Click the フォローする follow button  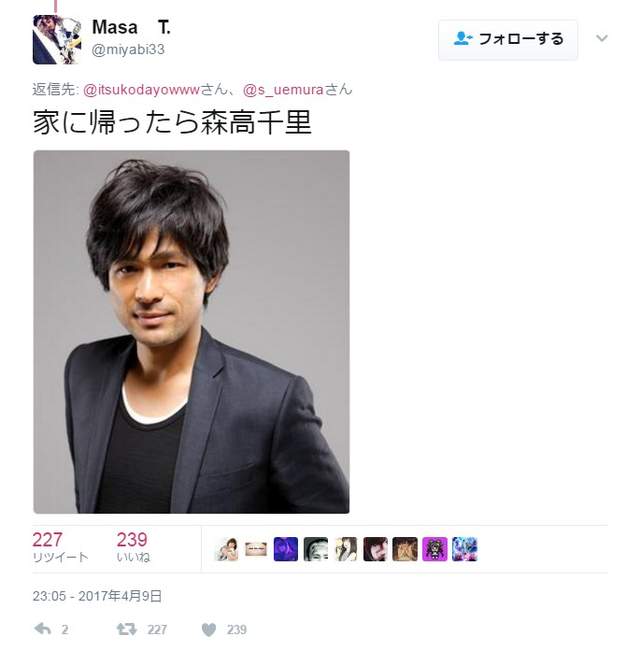pos(508,39)
